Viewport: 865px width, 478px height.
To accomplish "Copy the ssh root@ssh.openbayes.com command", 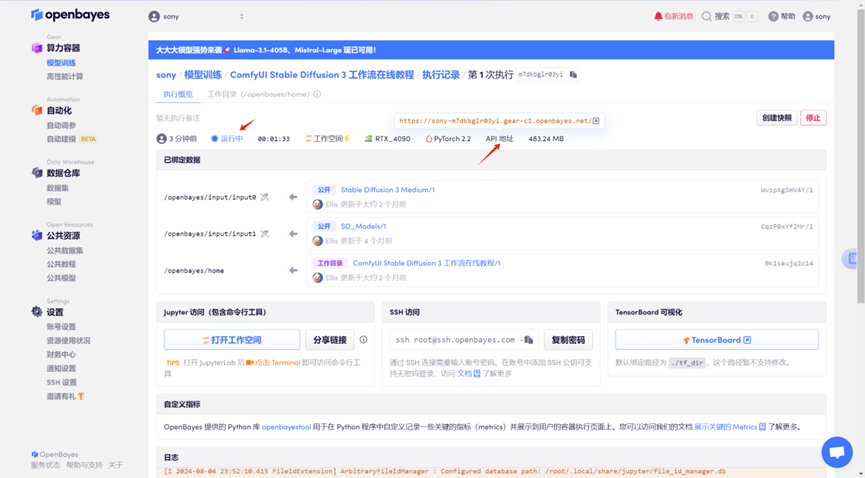I will coord(528,340).
